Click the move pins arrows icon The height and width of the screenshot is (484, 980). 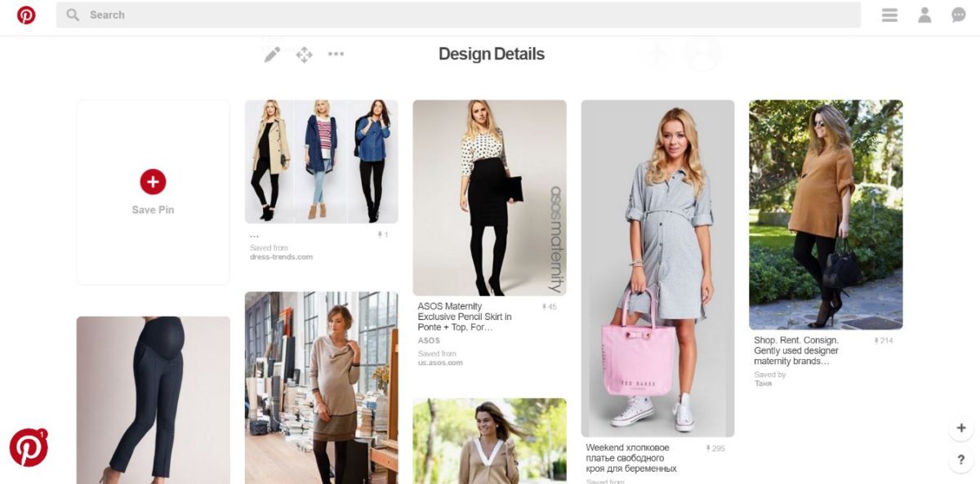(304, 54)
